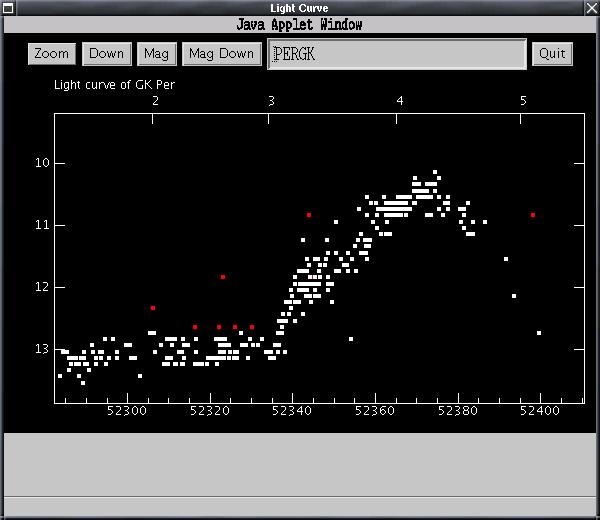Screen dimensions: 600x520
Task: Close the Light Curve window
Action: (592, 8)
